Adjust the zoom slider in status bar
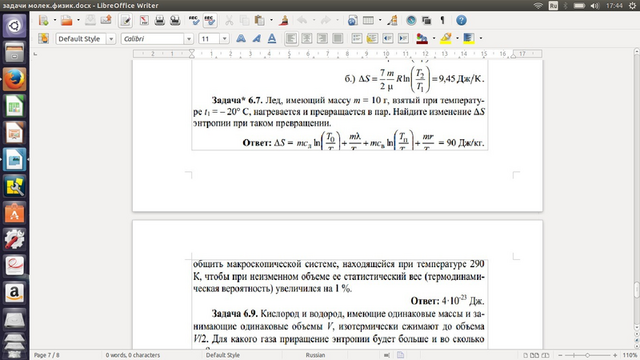 588,355
